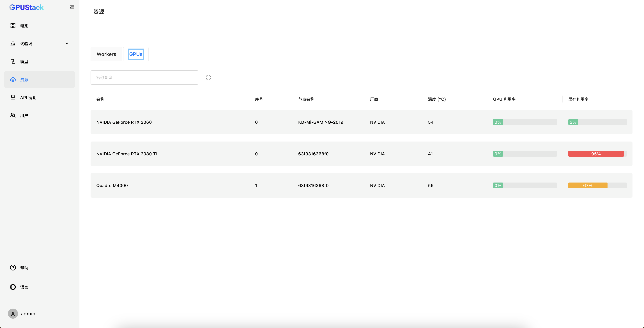Screen dimensions: 644x328
Task: Select the NVIDIA GeForce RTX 2060 row
Action: [x=124, y=122]
